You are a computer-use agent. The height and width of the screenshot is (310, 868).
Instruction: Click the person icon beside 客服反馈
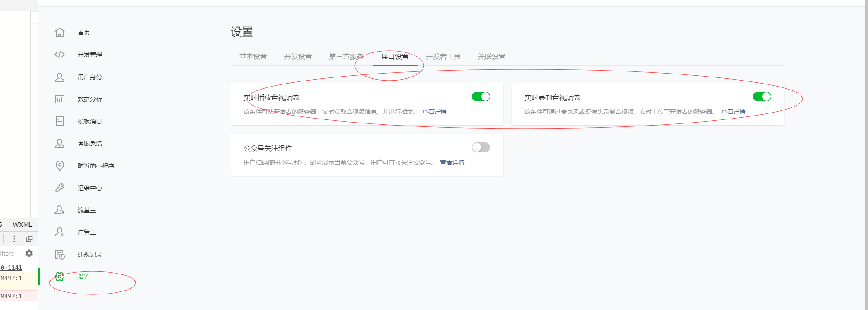60,143
